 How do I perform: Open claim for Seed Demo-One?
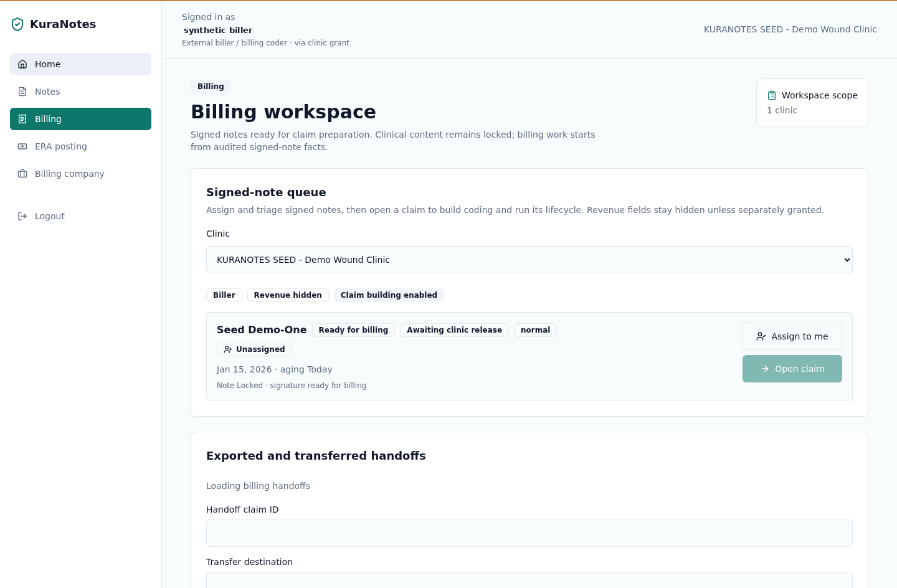coord(792,369)
